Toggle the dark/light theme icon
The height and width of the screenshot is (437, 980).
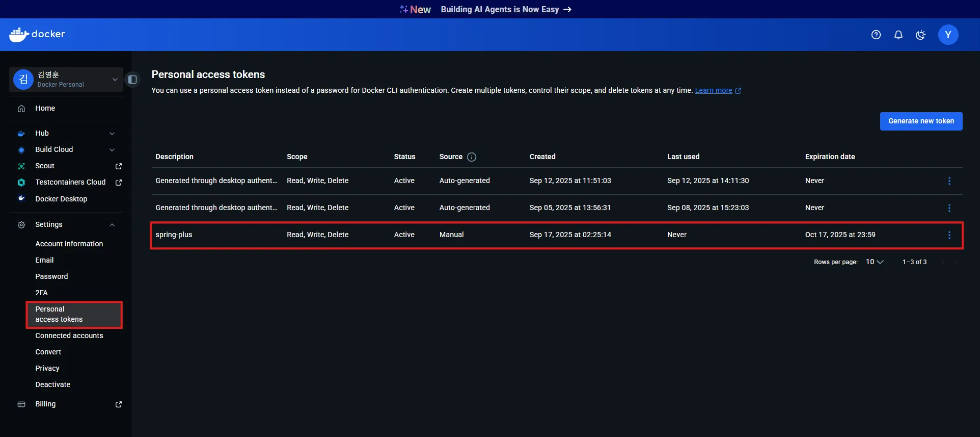920,35
